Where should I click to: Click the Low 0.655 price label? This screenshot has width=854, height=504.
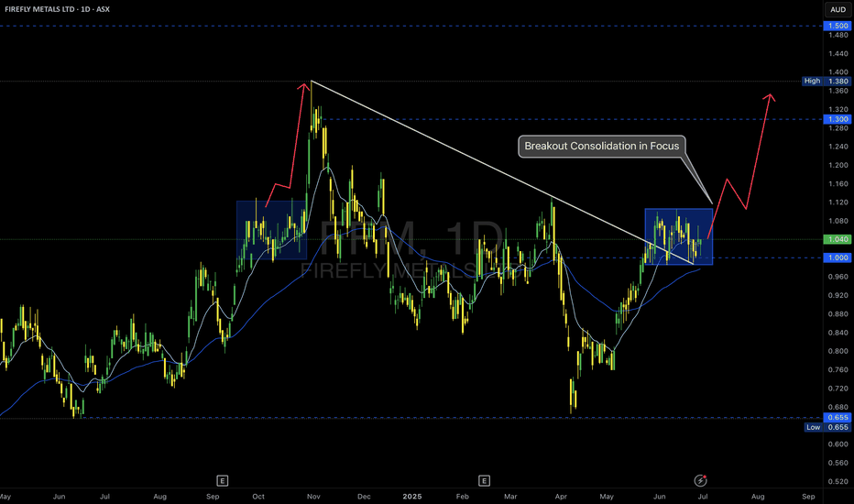point(827,427)
